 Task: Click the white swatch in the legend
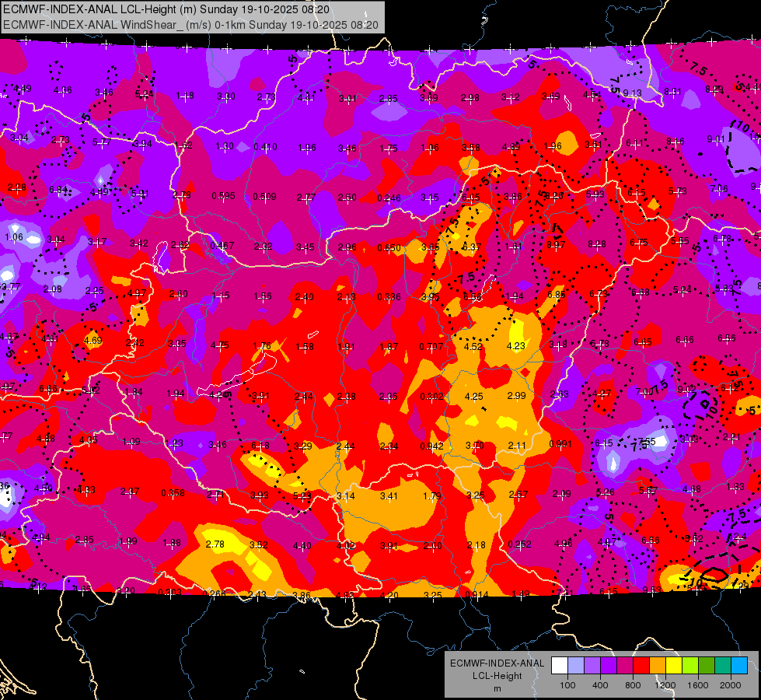[x=560, y=666]
